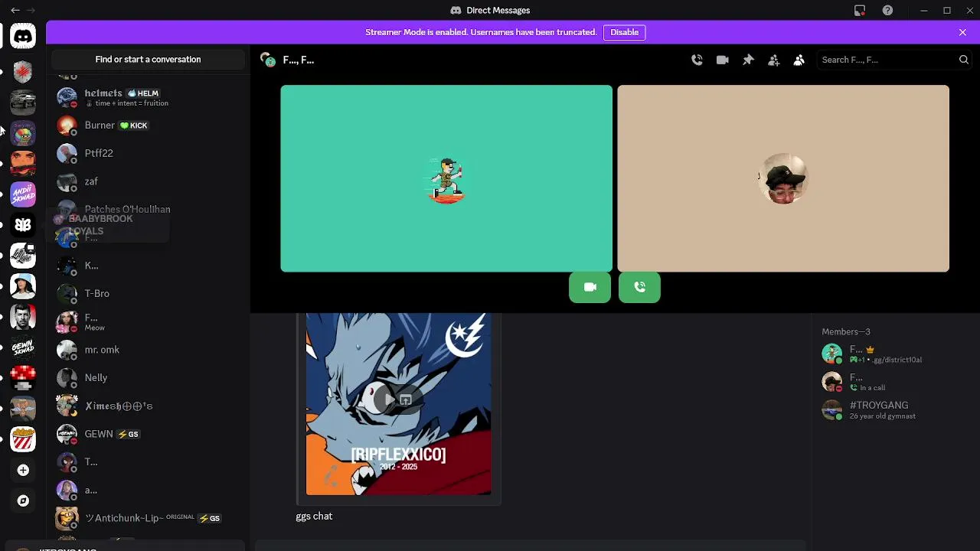Open DM with Patches O'Houlihan

149,209
